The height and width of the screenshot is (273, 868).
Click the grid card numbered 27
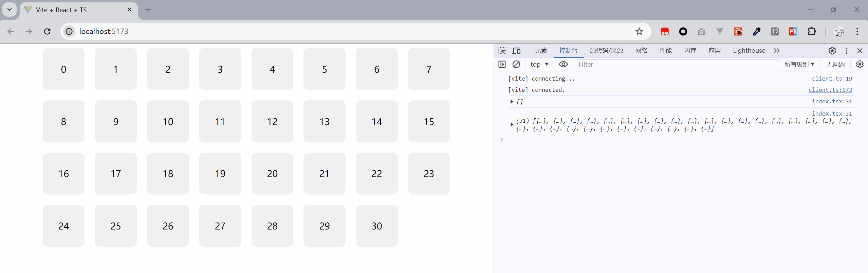220,226
